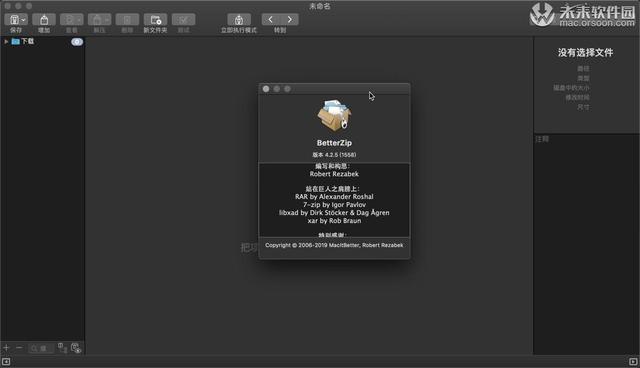The height and width of the screenshot is (368, 640).
Task: Expand the 下载 folder disclosure triangle
Action: pyautogui.click(x=6, y=42)
